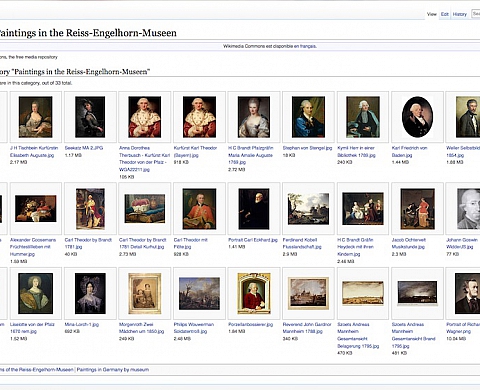The width and height of the screenshot is (480, 390).
Task: Click 'Karl Friedrich von Baden.jpg' file link
Action: click(x=410, y=152)
